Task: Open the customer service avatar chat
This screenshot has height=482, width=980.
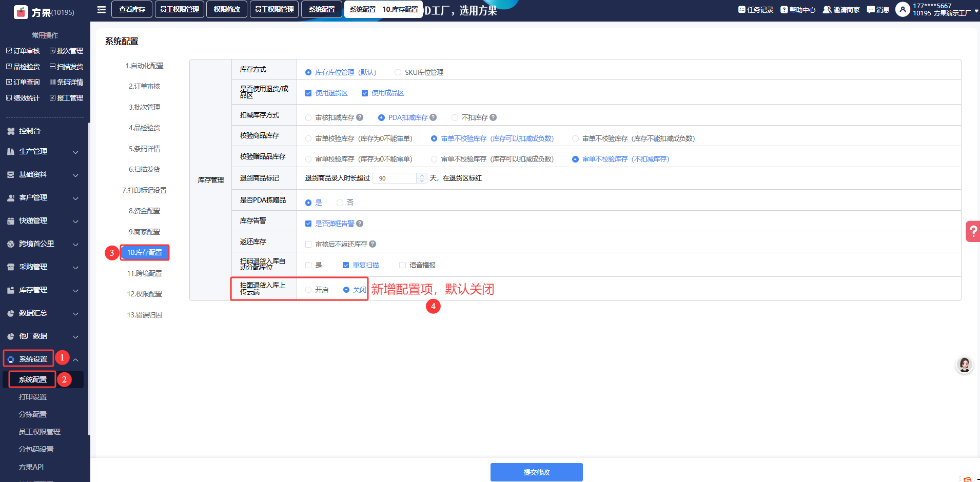Action: pyautogui.click(x=965, y=365)
